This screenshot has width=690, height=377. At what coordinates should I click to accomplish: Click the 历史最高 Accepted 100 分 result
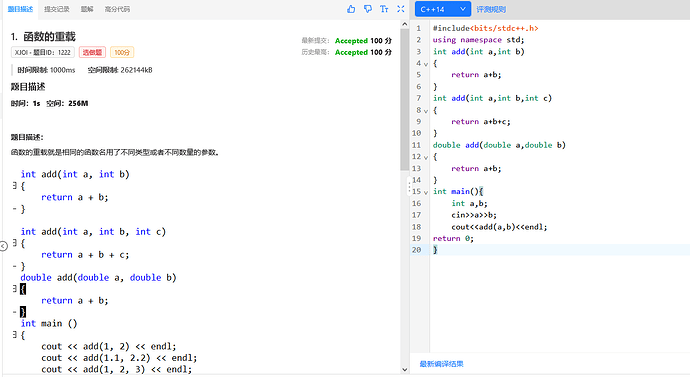(x=346, y=52)
